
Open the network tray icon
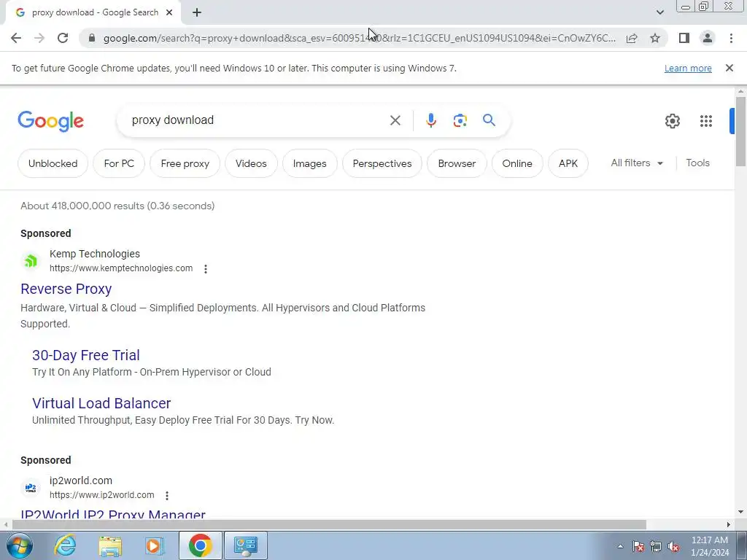pyautogui.click(x=656, y=546)
